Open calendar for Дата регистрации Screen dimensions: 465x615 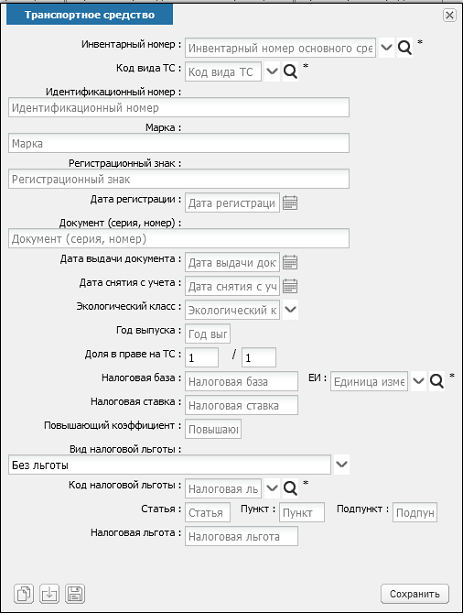[290, 203]
